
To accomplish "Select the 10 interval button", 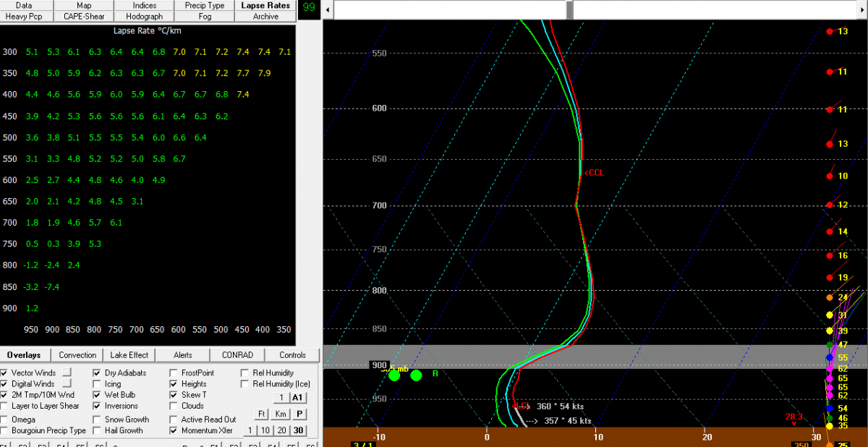I will 265,430.
